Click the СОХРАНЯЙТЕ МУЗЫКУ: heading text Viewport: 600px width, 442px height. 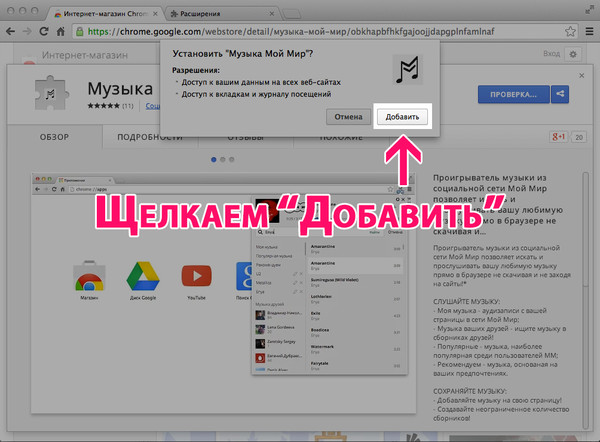click(x=470, y=391)
